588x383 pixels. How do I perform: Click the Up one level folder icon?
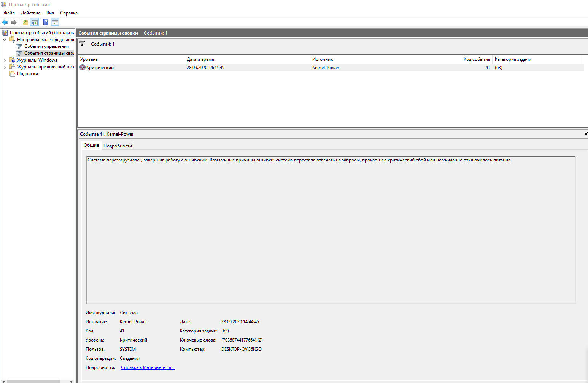(x=25, y=22)
